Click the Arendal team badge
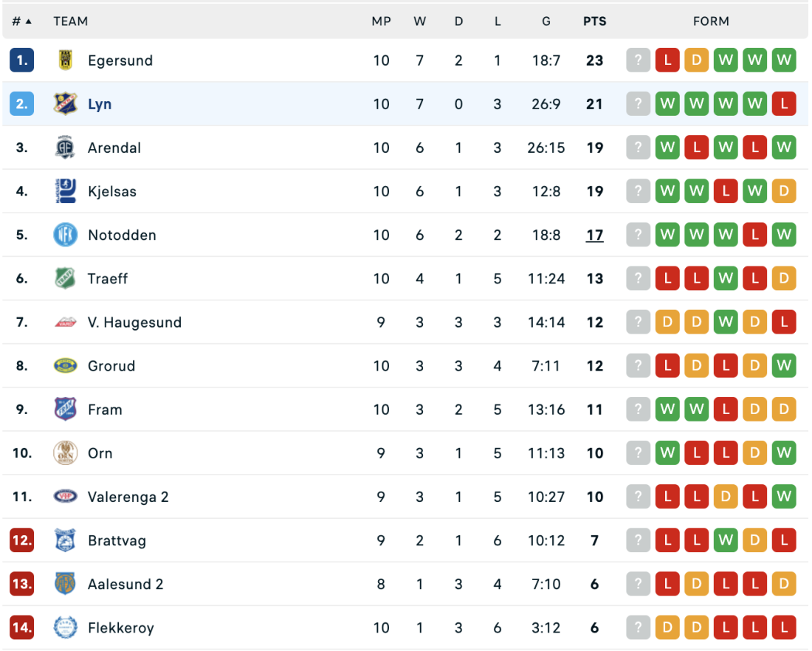This screenshot has height=651, width=812. (65, 148)
